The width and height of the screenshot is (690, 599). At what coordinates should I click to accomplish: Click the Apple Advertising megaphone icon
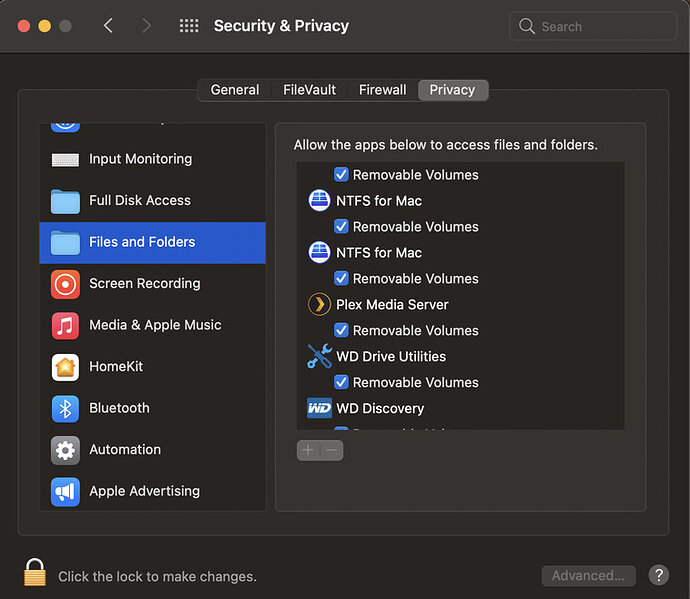[x=65, y=492]
